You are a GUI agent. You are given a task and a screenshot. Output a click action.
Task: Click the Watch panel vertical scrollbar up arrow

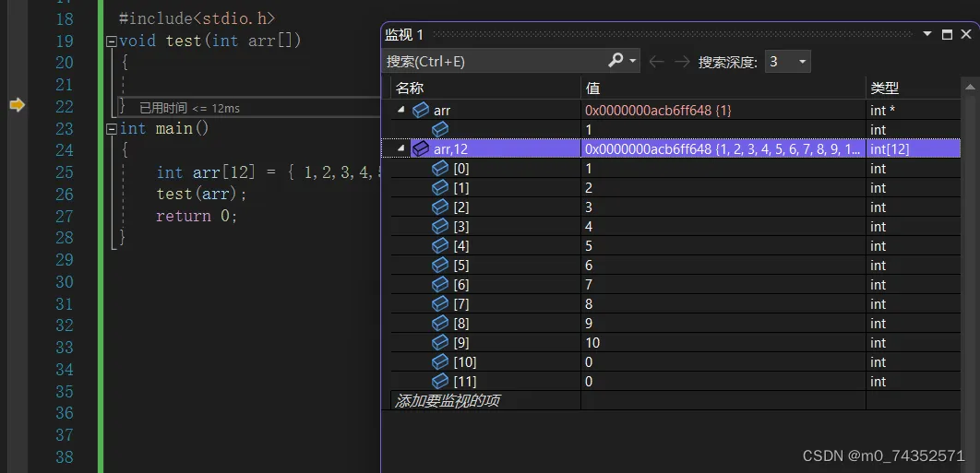point(970,88)
